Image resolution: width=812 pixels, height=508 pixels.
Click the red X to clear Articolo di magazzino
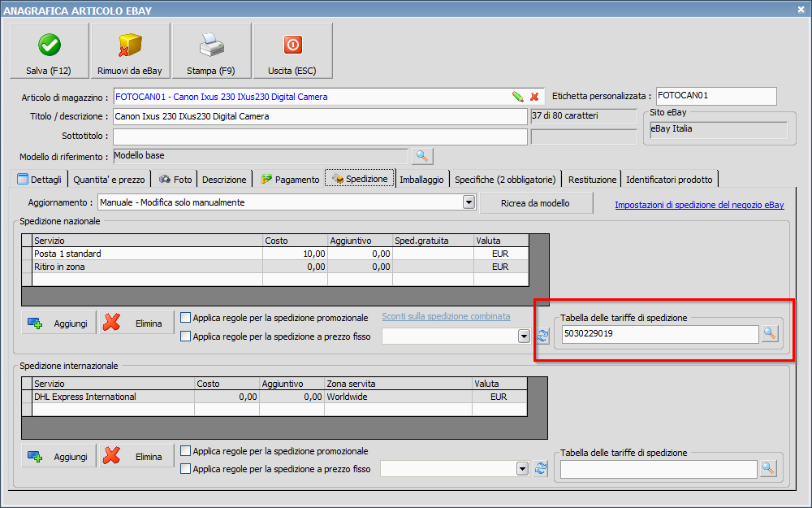[534, 97]
